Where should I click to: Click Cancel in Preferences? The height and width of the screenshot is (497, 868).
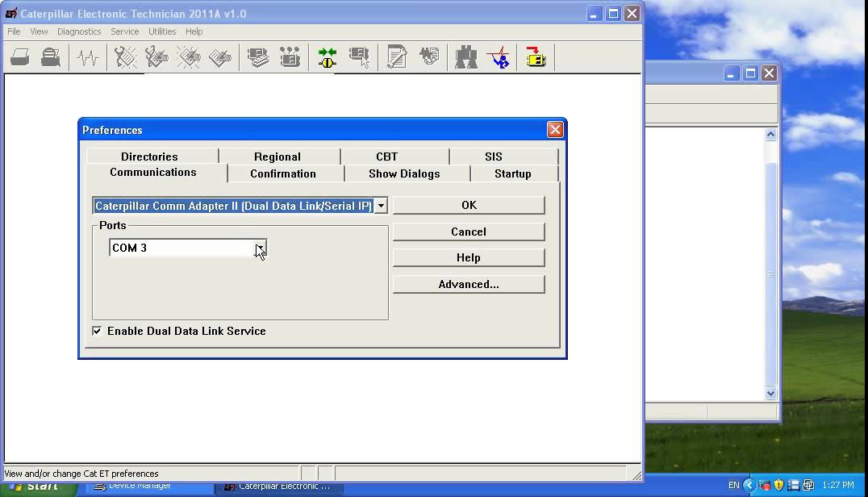pos(469,232)
